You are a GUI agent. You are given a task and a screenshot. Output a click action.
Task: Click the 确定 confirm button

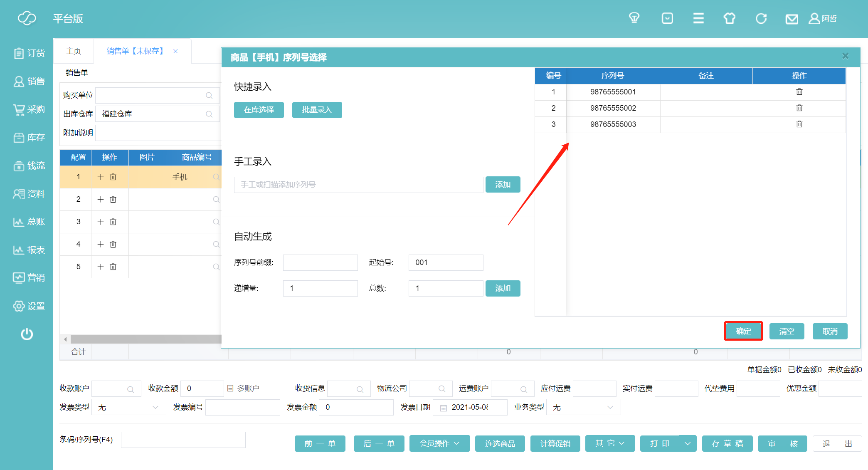click(743, 331)
